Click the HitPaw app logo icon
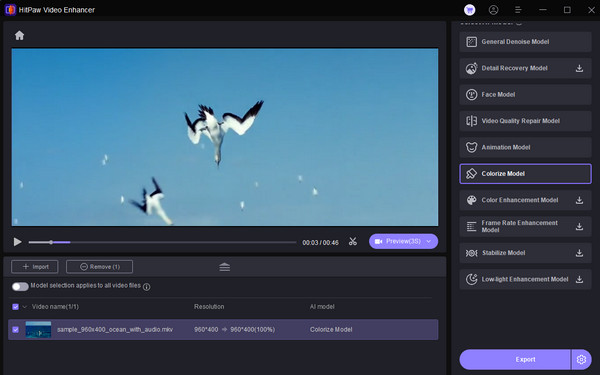This screenshot has width=600, height=375. 10,10
